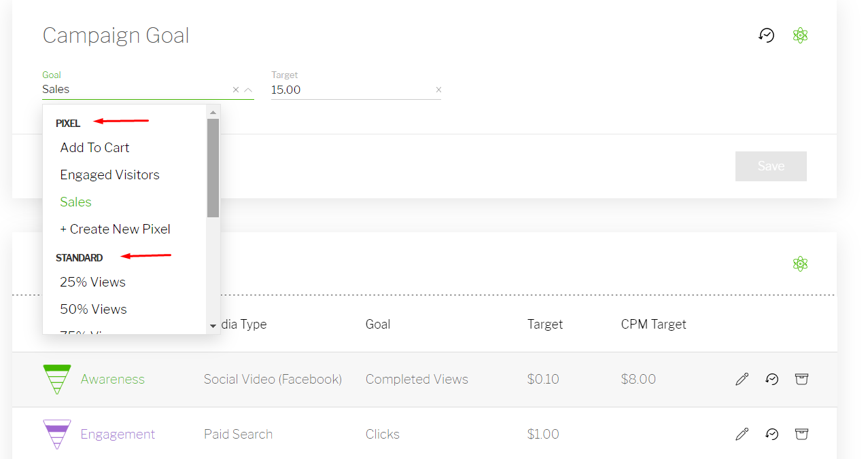Select Add To Cart from dropdown
This screenshot has height=459, width=868.
tap(94, 147)
